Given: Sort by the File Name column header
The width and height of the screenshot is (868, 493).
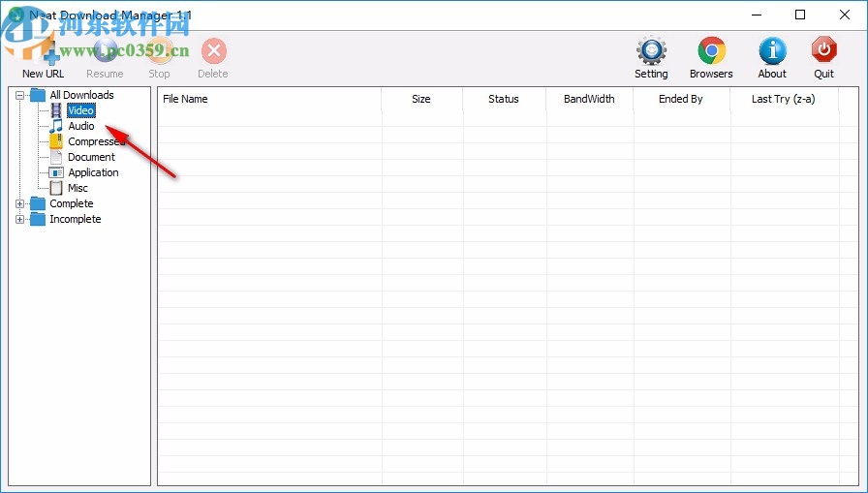Looking at the screenshot, I should click(269, 99).
